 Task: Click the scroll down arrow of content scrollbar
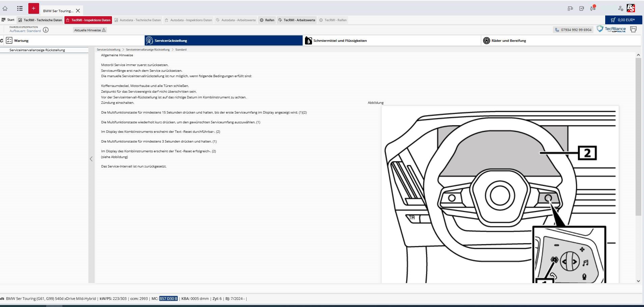638,281
